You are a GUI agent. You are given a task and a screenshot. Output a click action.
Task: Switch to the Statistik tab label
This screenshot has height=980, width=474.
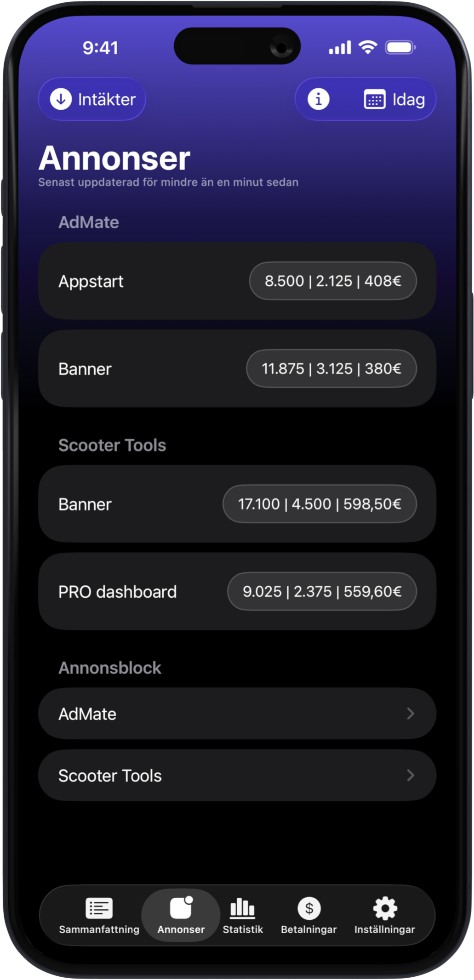pyautogui.click(x=243, y=929)
